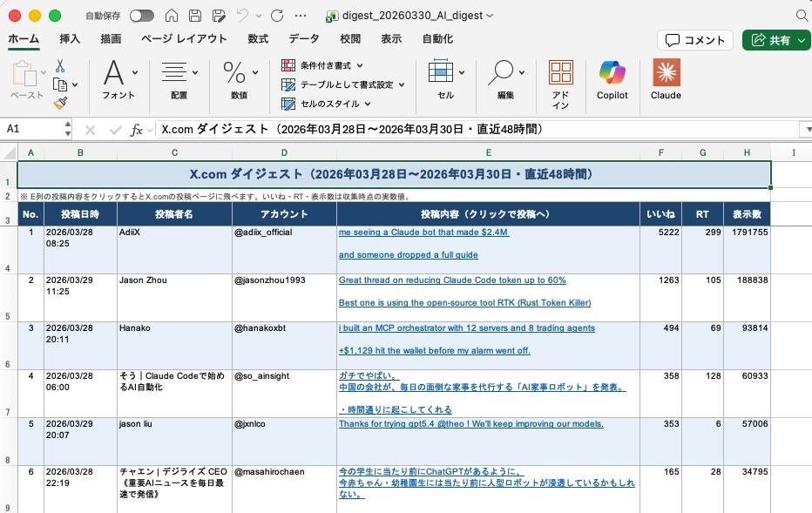This screenshot has height=513, width=812.
Task: Open the Undo history dropdown arrow
Action: (259, 16)
